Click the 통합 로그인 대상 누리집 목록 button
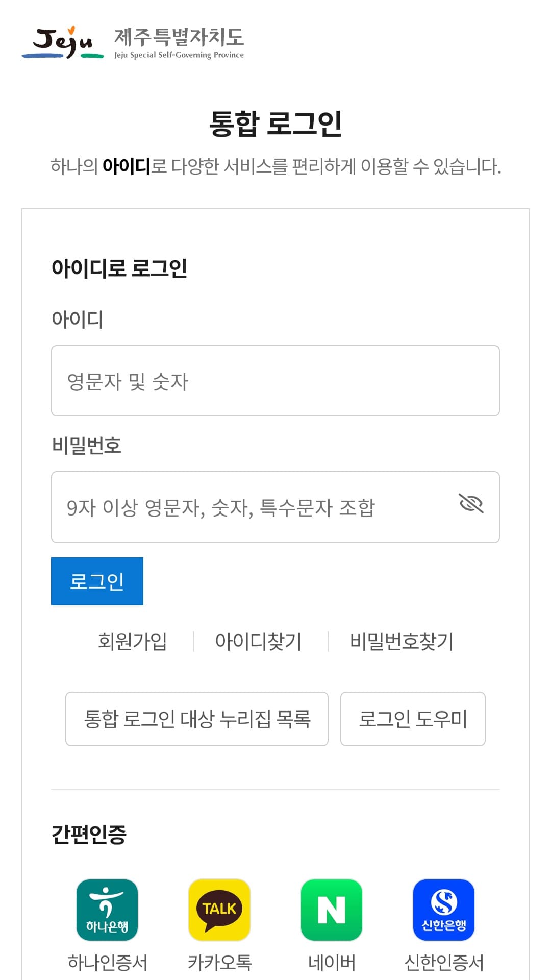This screenshot has width=551, height=980. [x=196, y=719]
